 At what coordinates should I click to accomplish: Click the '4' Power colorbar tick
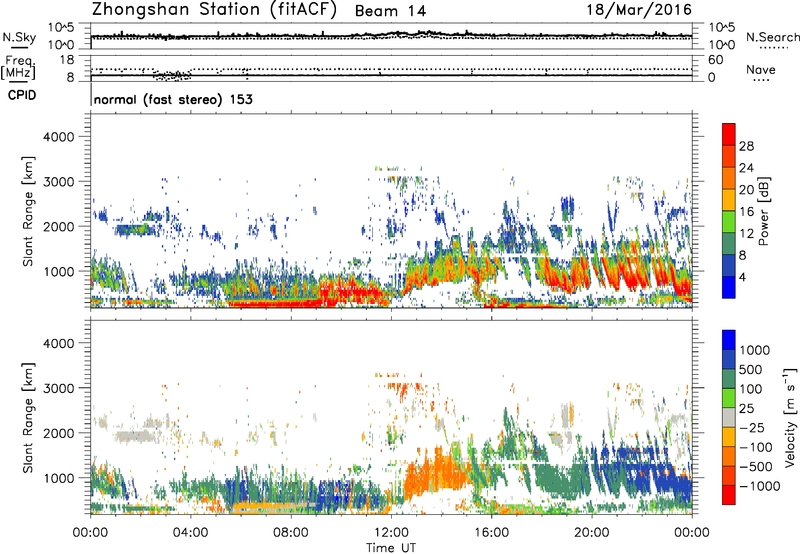[x=742, y=277]
